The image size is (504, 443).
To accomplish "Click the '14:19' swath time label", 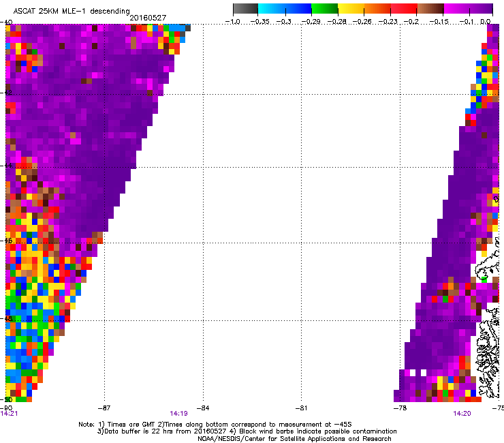I will point(178,414).
